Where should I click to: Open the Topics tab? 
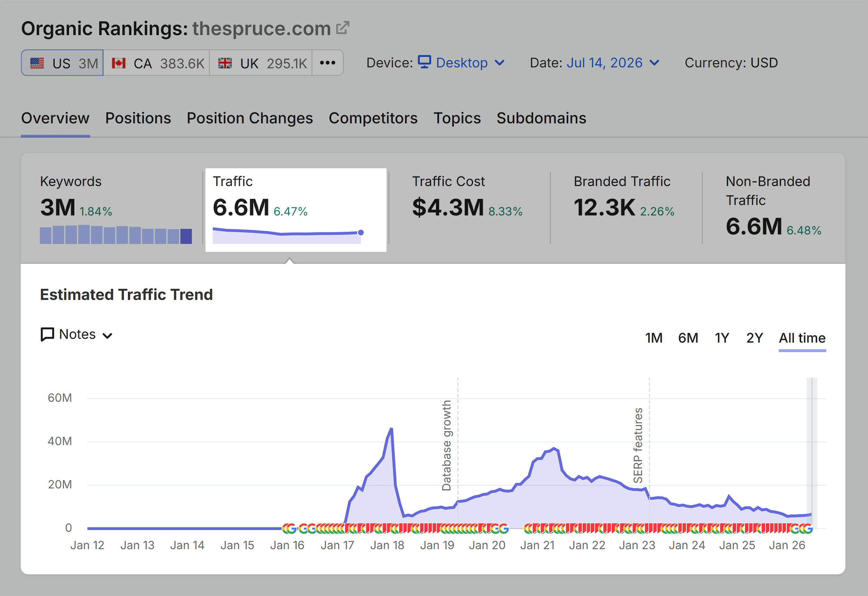pos(457,118)
